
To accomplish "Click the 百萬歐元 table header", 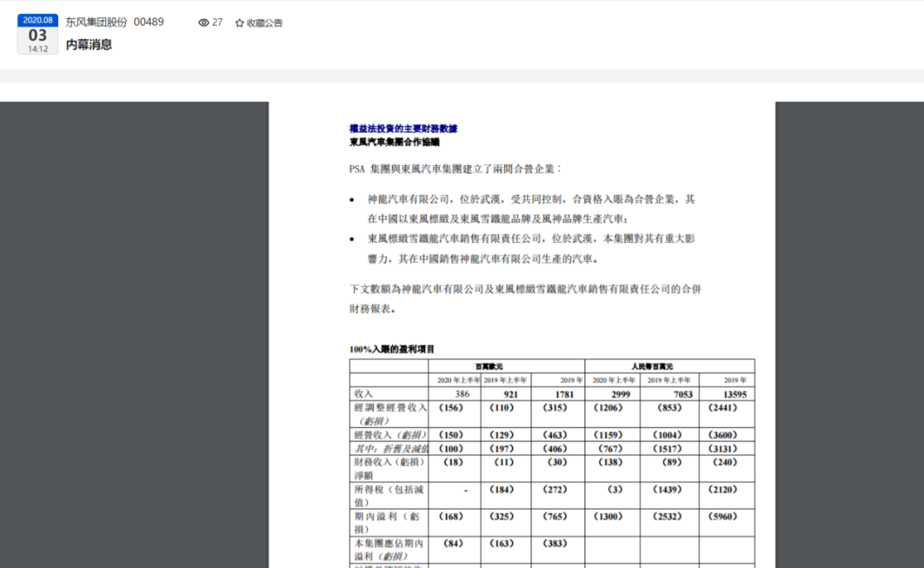I will click(x=489, y=366).
